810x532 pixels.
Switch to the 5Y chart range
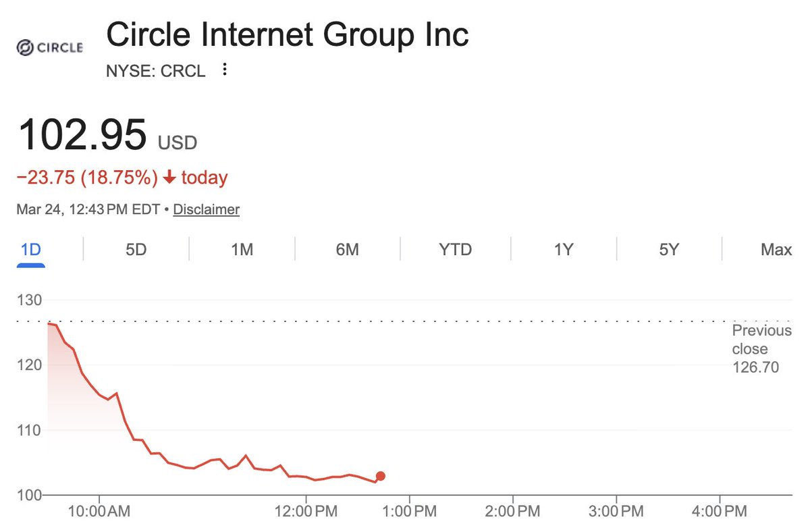(668, 250)
